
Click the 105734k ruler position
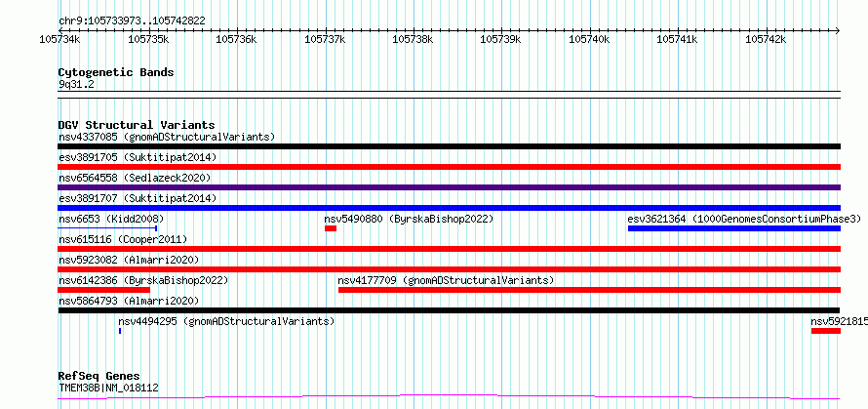(x=59, y=39)
